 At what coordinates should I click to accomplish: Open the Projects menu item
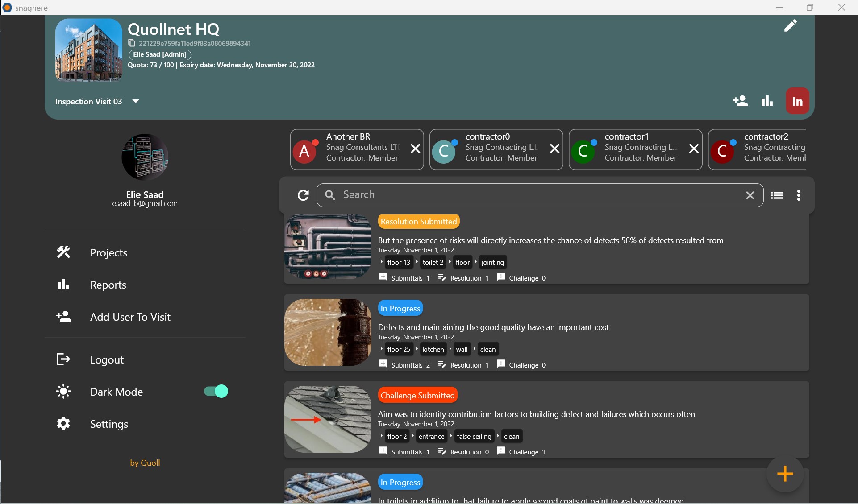(108, 253)
